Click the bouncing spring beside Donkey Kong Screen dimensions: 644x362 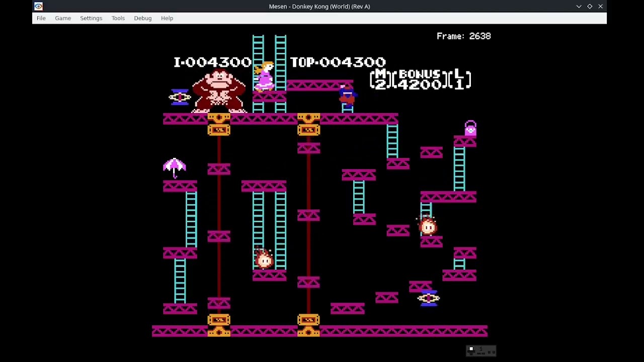tap(180, 97)
